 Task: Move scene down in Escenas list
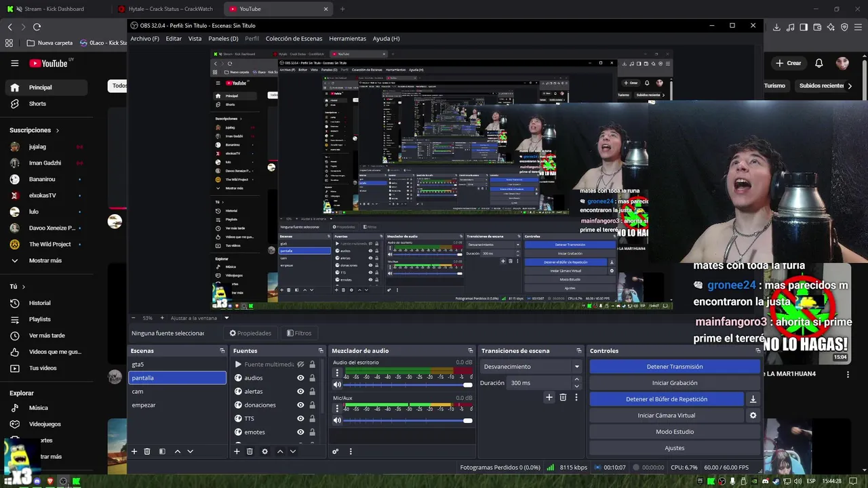pyautogui.click(x=191, y=451)
